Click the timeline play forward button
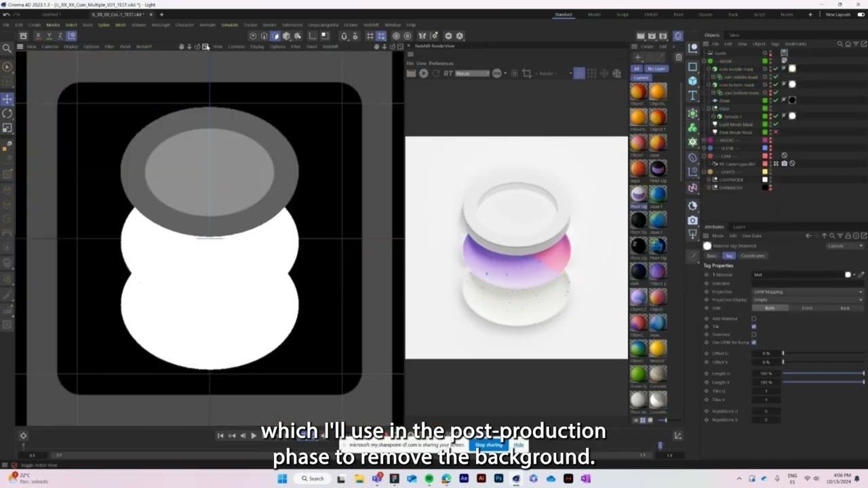The height and width of the screenshot is (488, 868). click(254, 436)
